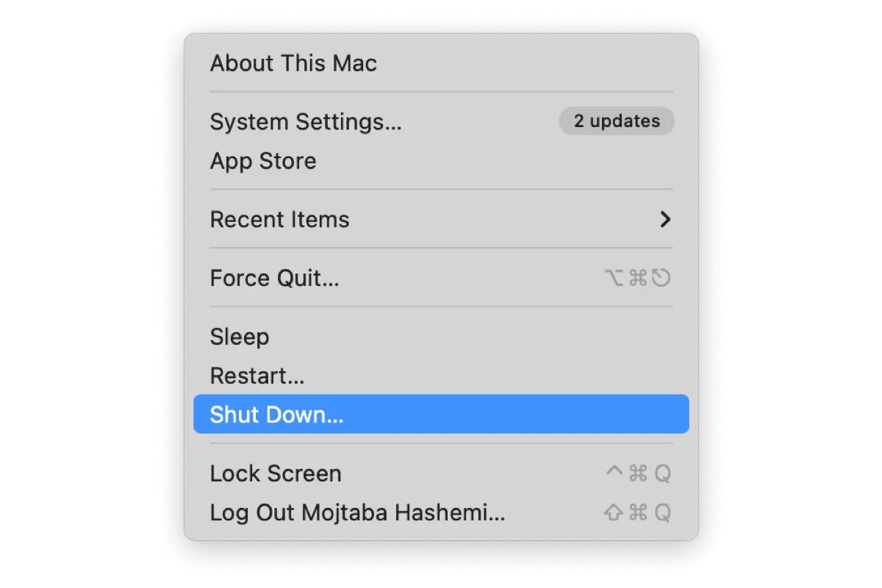Expand the Recent Items submenu chevron
The width and height of the screenshot is (882, 588).
(665, 220)
